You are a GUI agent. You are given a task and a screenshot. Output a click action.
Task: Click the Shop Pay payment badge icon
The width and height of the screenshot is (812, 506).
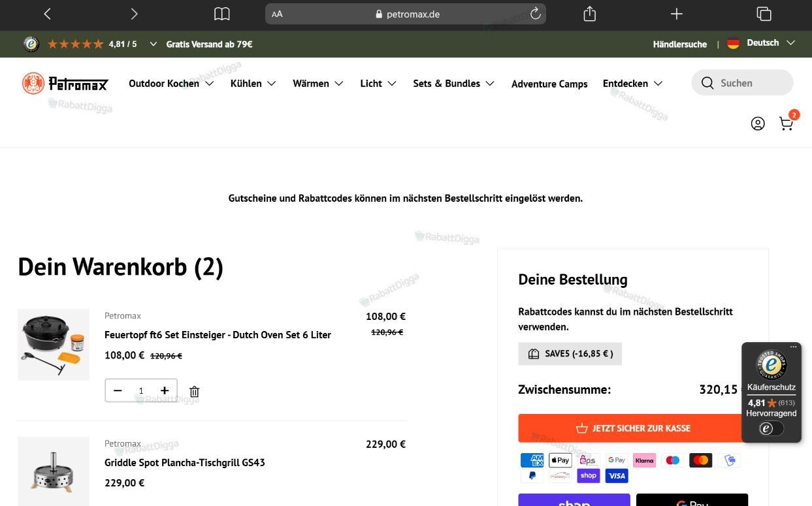tap(588, 476)
